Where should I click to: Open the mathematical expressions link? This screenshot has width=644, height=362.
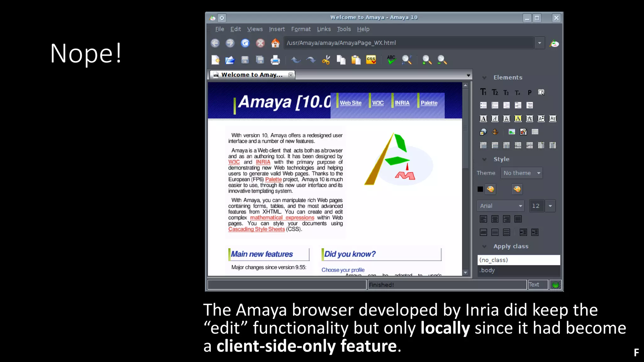point(282,217)
